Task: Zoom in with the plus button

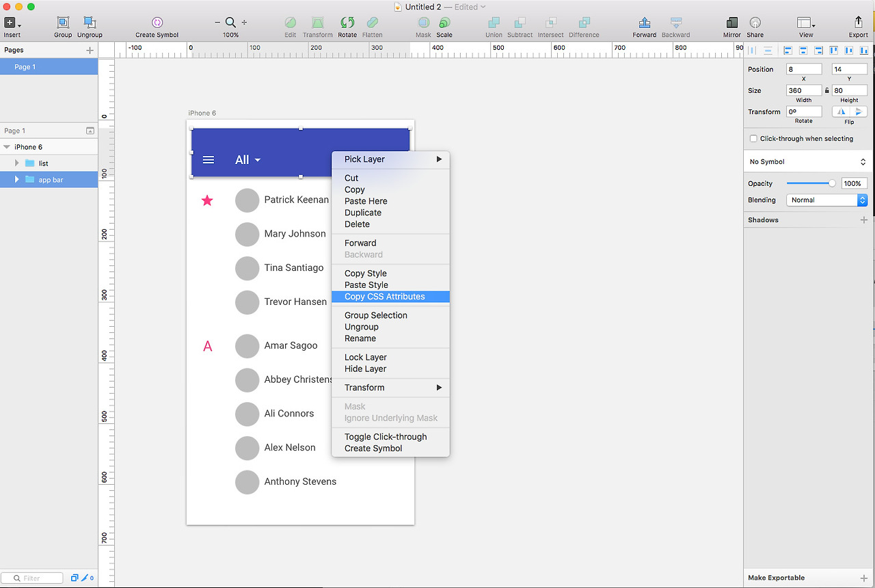Action: (244, 23)
